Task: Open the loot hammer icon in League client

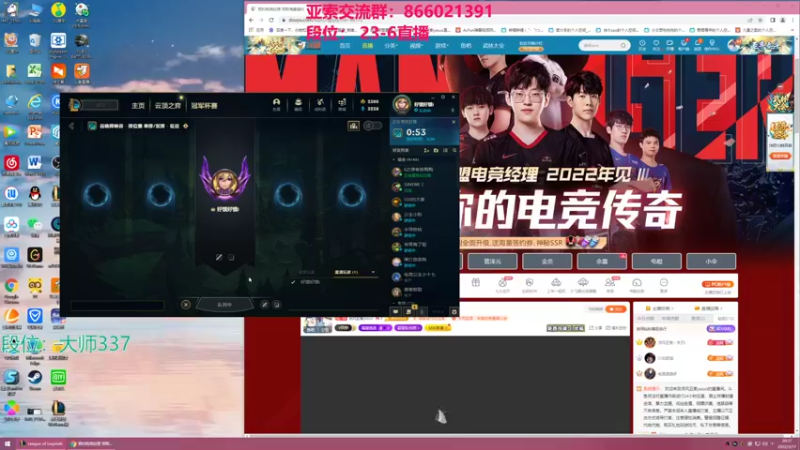Action: [320, 104]
